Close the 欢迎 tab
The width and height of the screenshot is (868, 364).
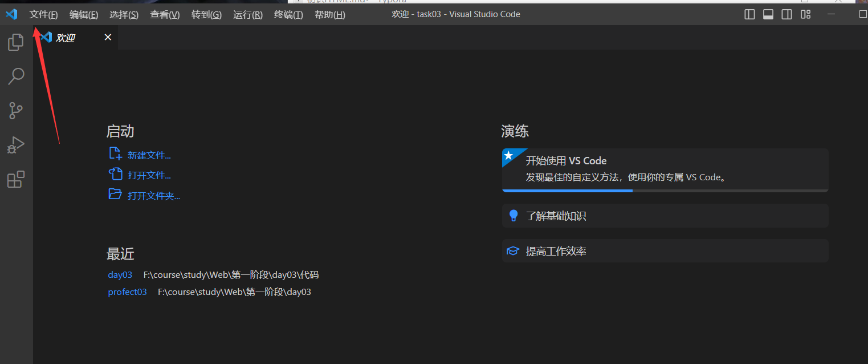coord(108,38)
